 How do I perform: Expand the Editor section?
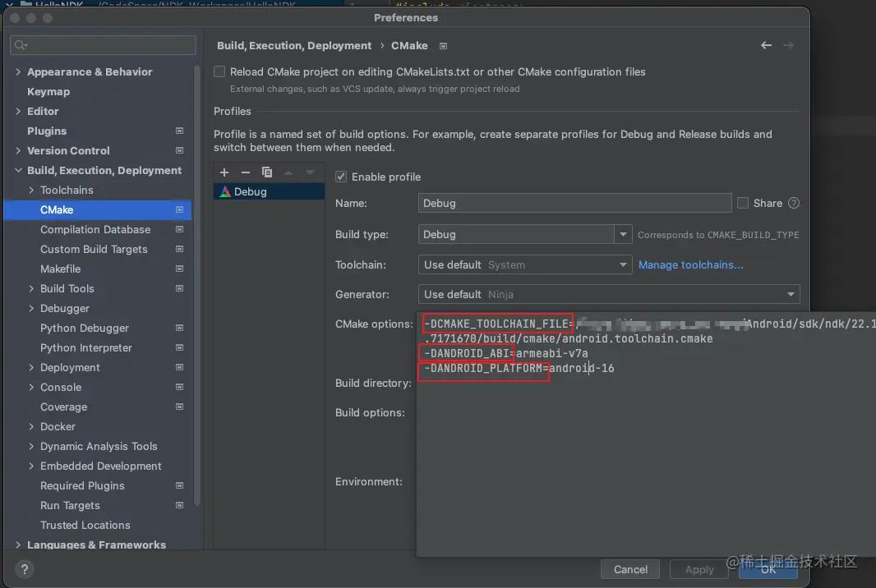tap(18, 111)
